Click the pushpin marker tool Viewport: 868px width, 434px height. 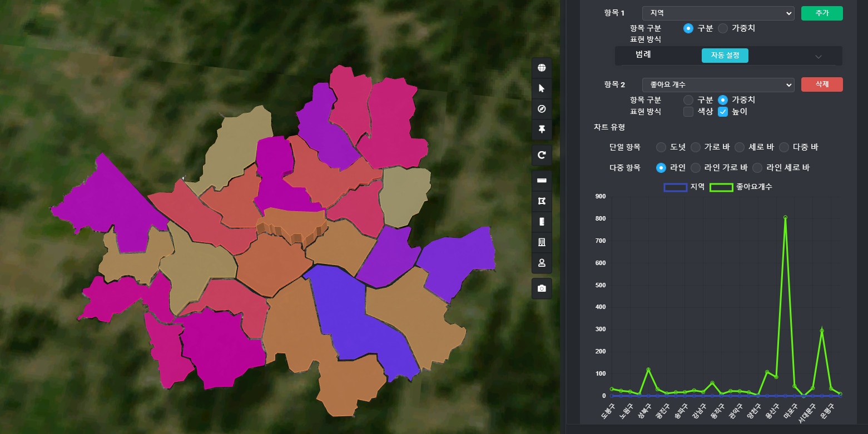(542, 129)
